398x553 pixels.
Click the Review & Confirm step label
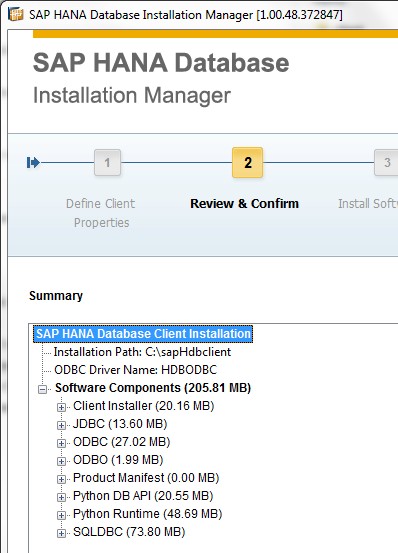tap(244, 203)
